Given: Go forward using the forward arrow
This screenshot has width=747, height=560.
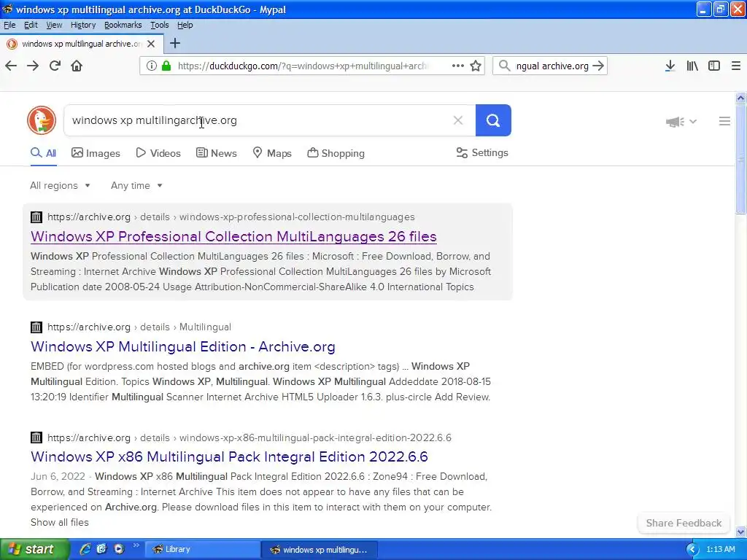Looking at the screenshot, I should pos(33,66).
